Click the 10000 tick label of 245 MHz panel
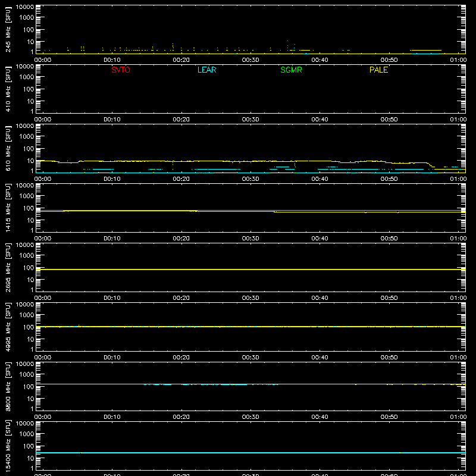 pos(25,7)
